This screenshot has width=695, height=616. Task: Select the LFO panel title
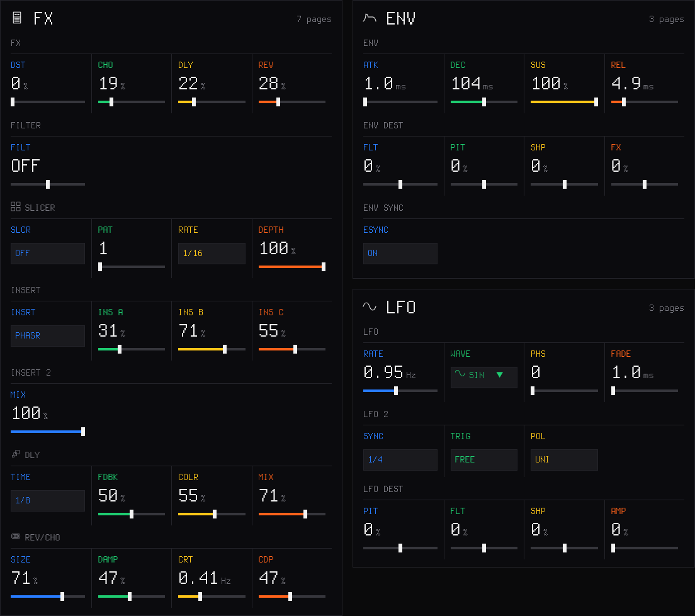[400, 307]
